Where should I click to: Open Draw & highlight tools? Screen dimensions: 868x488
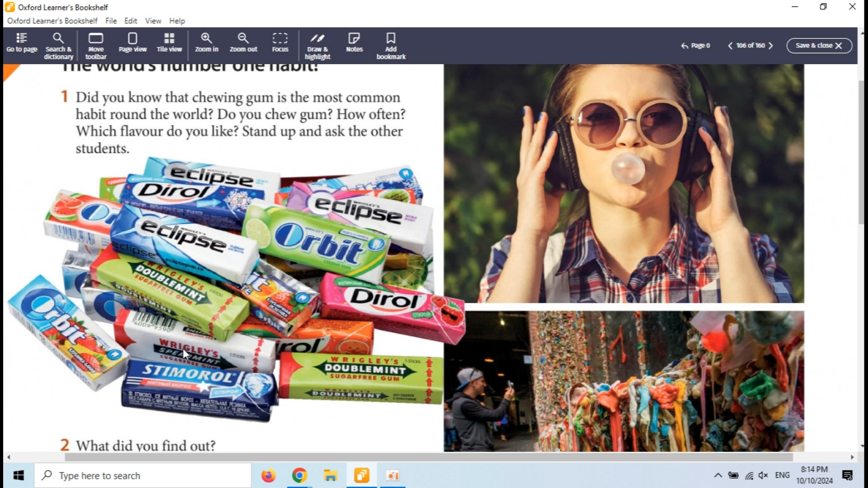317,46
